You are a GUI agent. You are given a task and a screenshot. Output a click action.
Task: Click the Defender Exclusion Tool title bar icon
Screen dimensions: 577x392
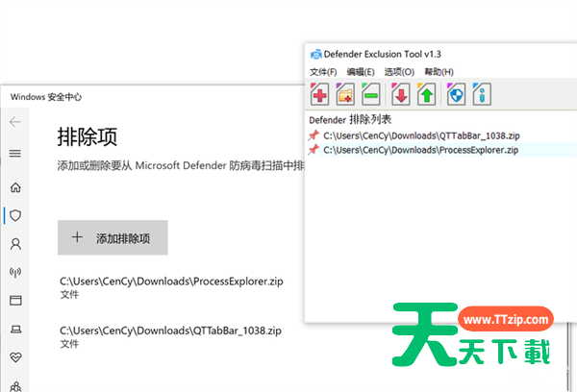[315, 55]
